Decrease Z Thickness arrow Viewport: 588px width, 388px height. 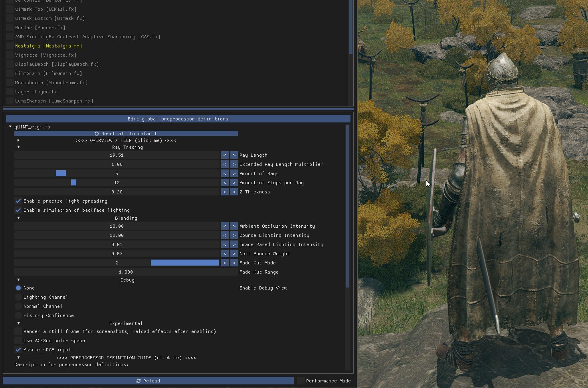(225, 192)
